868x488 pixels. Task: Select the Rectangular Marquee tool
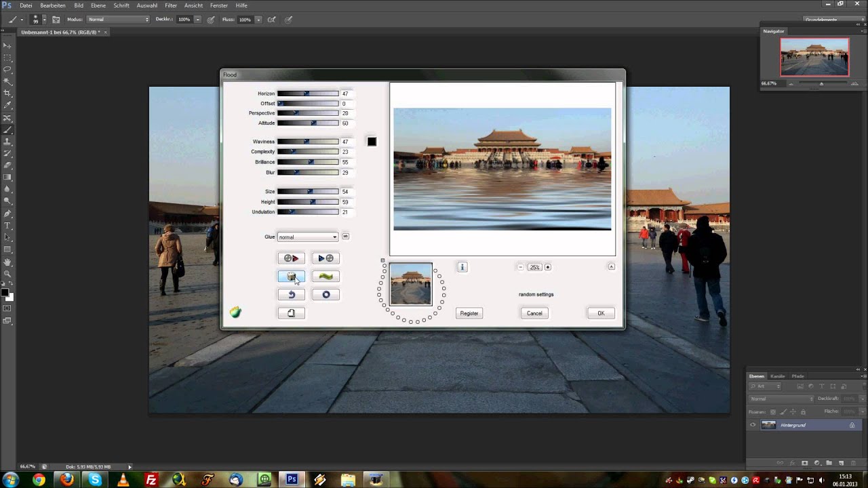7,58
